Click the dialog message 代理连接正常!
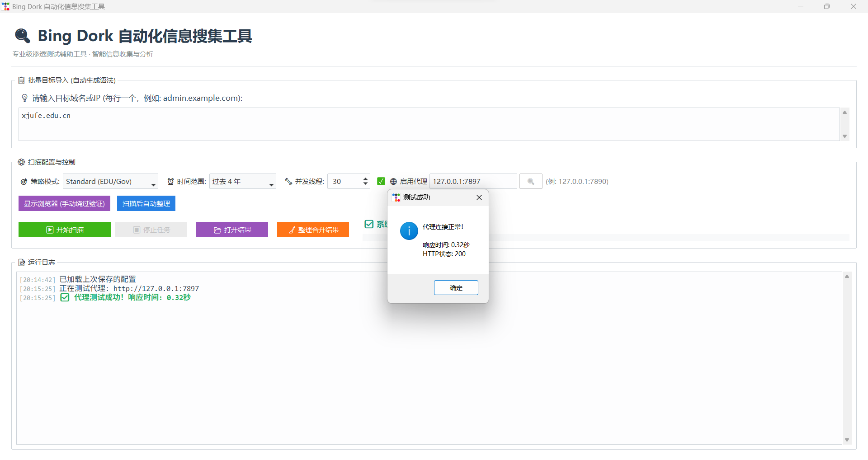 [443, 227]
